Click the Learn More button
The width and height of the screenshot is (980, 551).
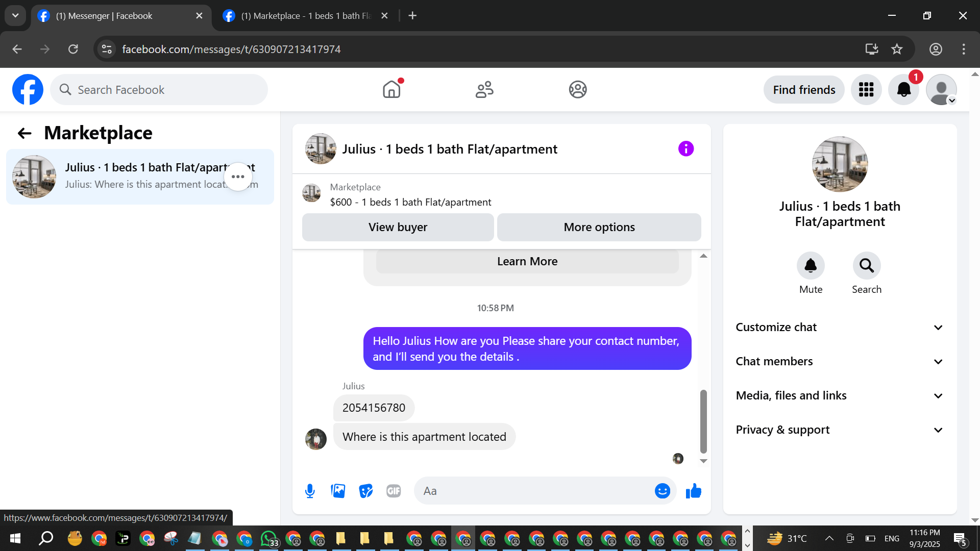tap(527, 262)
